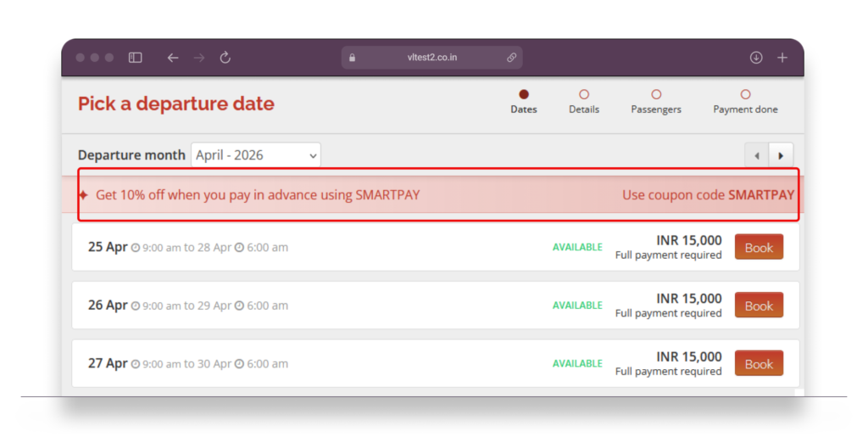Click the '30 Apr' return date text
Image resolution: width=868 pixels, height=437 pixels.
pos(214,364)
